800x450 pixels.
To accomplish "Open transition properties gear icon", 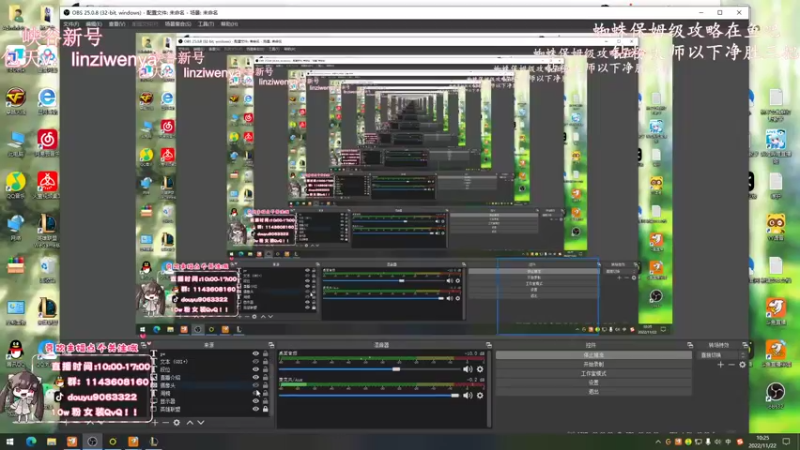I will coord(742,365).
